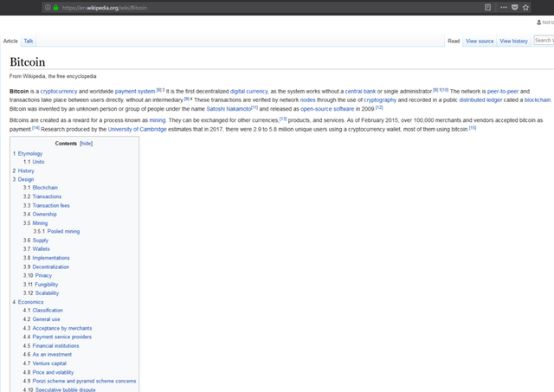This screenshot has width=554, height=392.
Task: Follow the central bank link
Action: coord(360,91)
